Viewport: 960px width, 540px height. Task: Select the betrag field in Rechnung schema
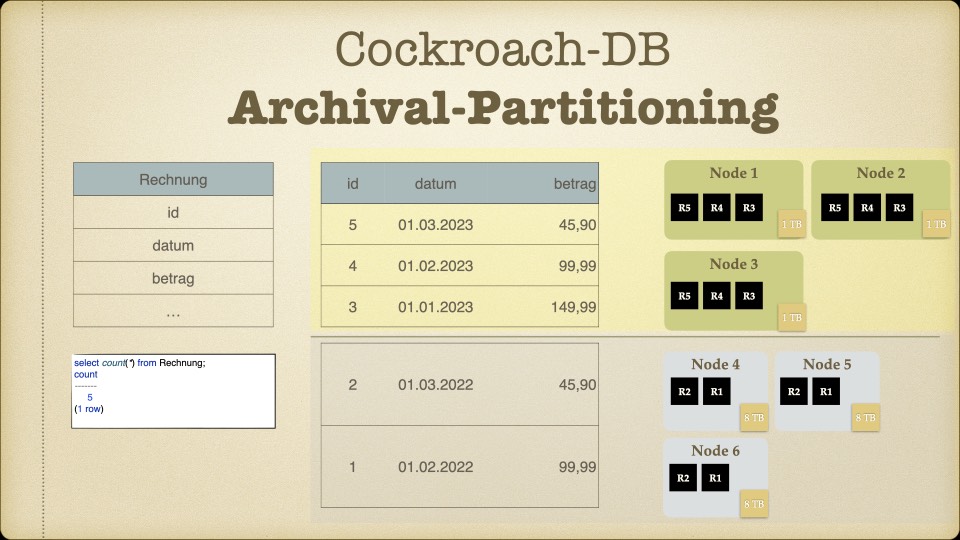(x=173, y=279)
